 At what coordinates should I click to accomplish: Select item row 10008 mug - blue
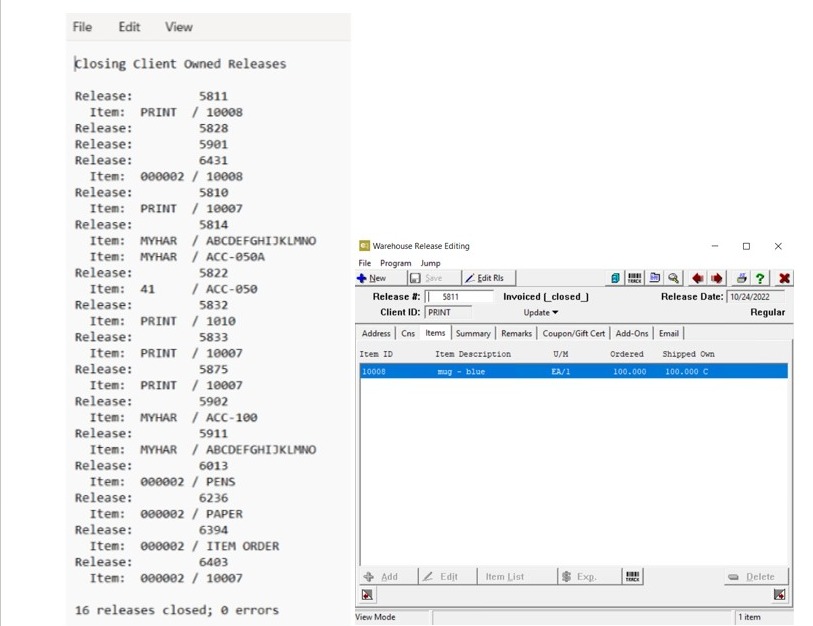(x=573, y=371)
